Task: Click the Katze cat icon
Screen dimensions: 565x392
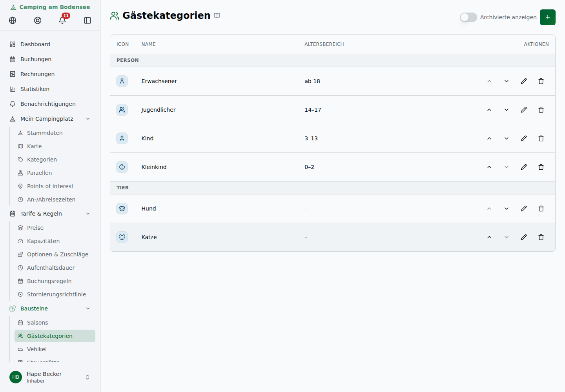Action: click(122, 237)
